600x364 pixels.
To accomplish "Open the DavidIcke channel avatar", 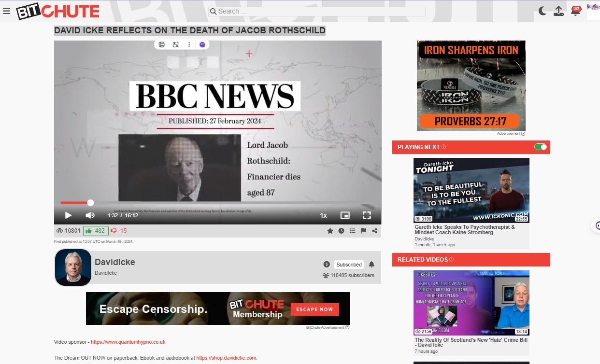I will click(x=73, y=267).
